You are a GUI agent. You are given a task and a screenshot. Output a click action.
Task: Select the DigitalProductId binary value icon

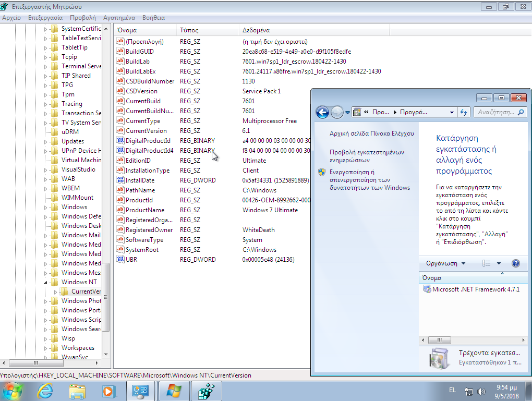coord(120,140)
